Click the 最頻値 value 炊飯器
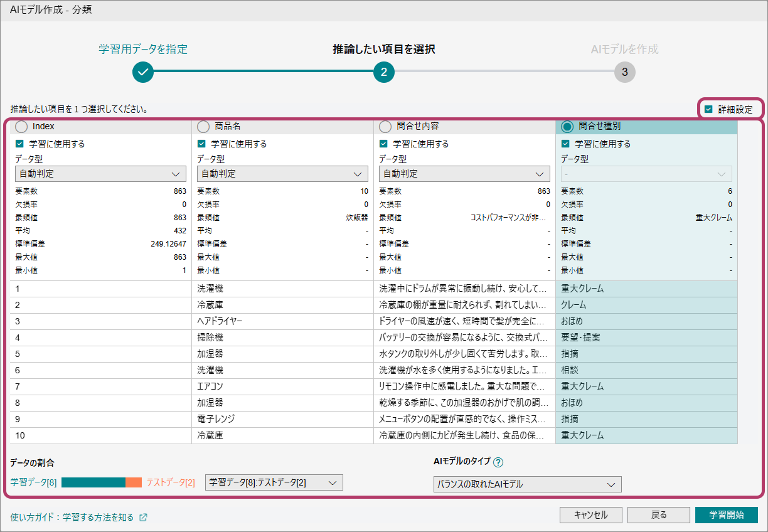 point(358,218)
